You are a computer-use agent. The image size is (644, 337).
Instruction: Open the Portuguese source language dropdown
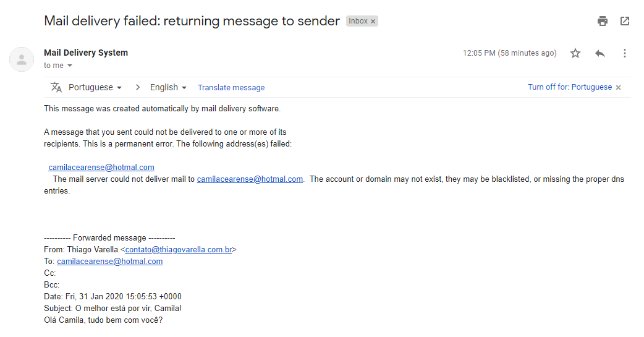(95, 87)
